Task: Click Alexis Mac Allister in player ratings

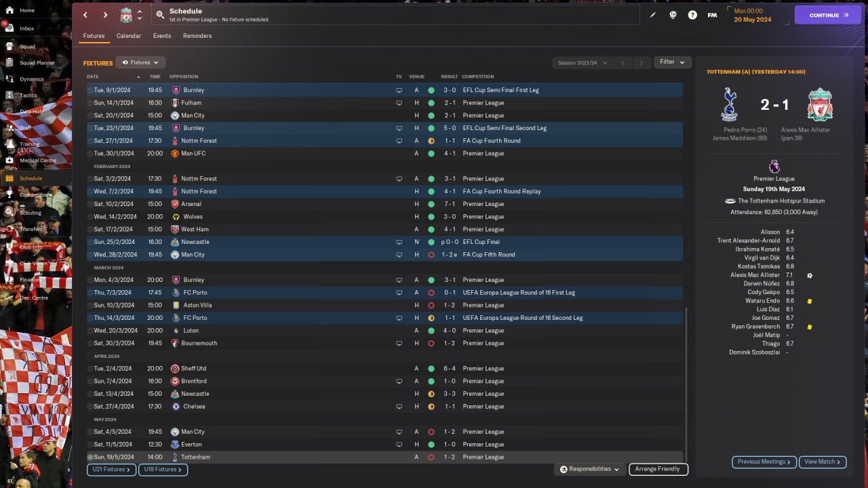Action: pos(755,275)
